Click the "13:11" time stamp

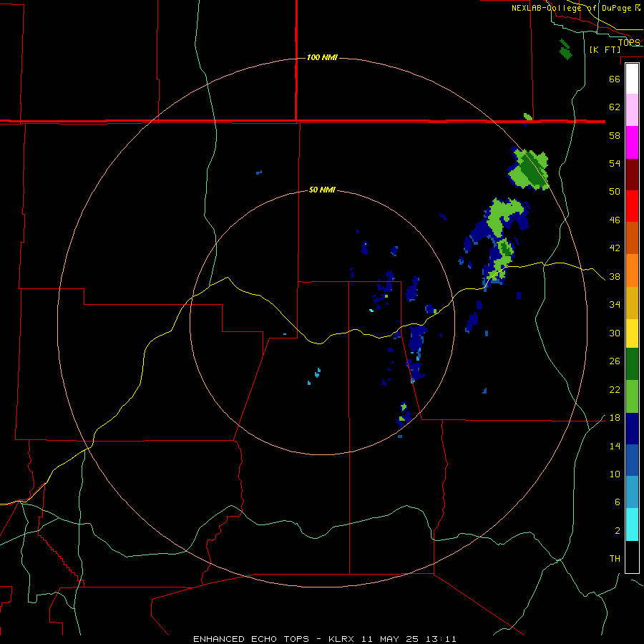[x=440, y=639]
